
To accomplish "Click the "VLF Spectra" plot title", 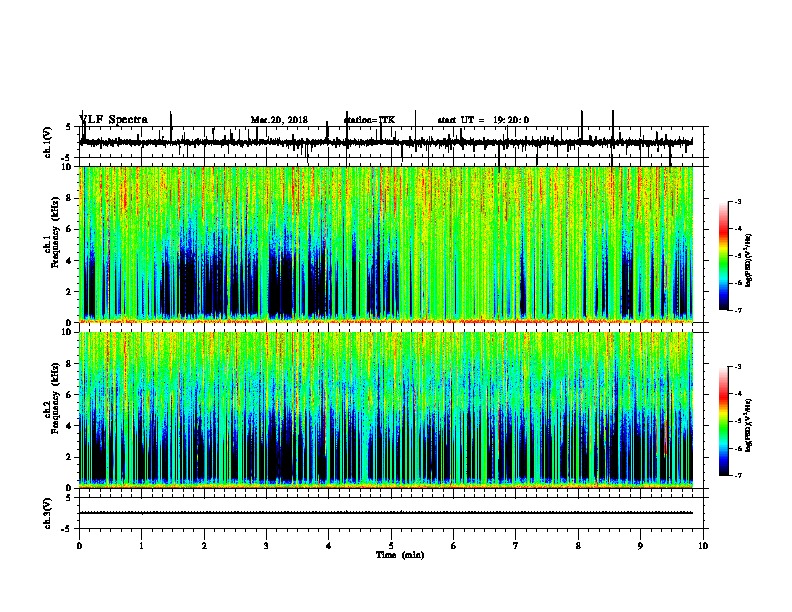I will click(x=114, y=120).
